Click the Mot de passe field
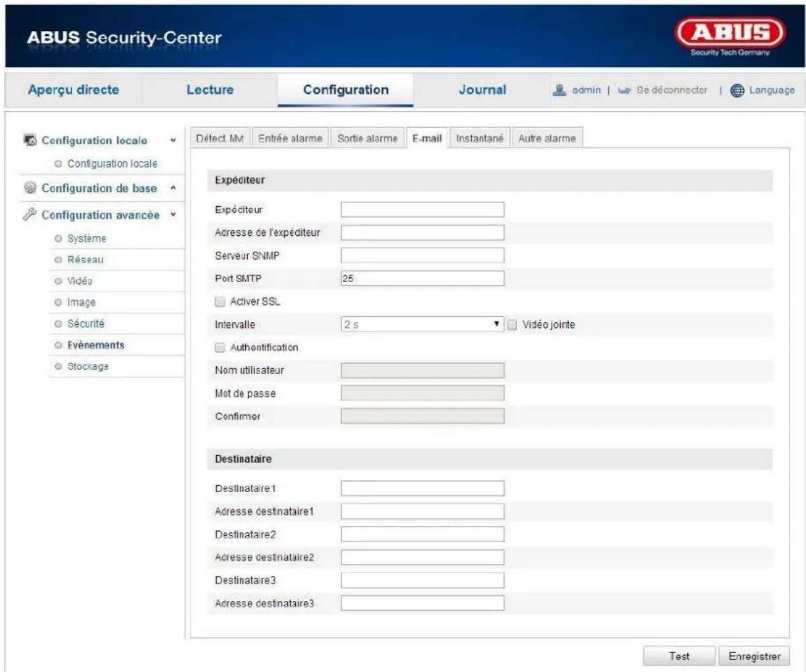Screen dimensions: 806x672 tap(422, 393)
